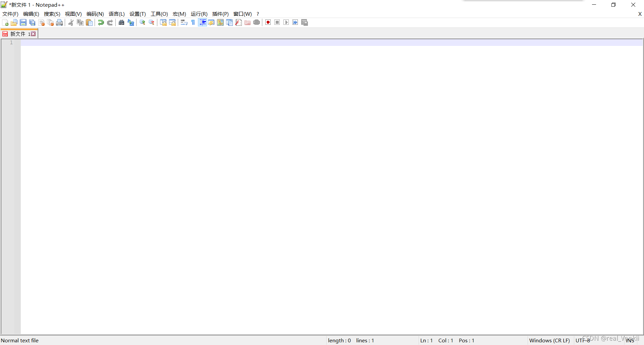Click Normal text file in status bar
Viewport: 644px width, 345px height.
pos(20,340)
